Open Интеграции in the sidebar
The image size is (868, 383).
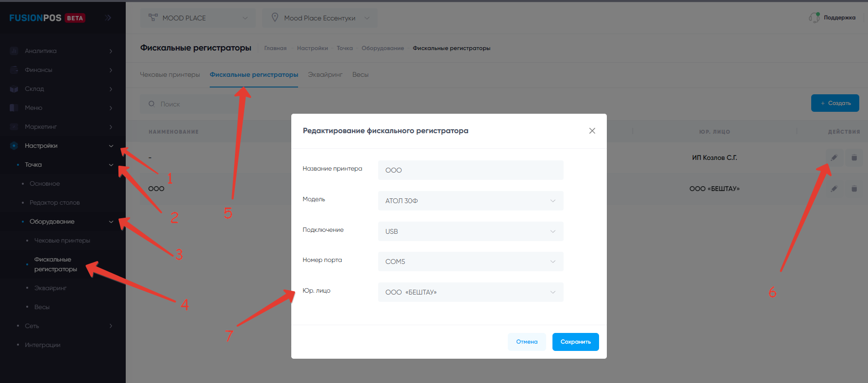43,345
